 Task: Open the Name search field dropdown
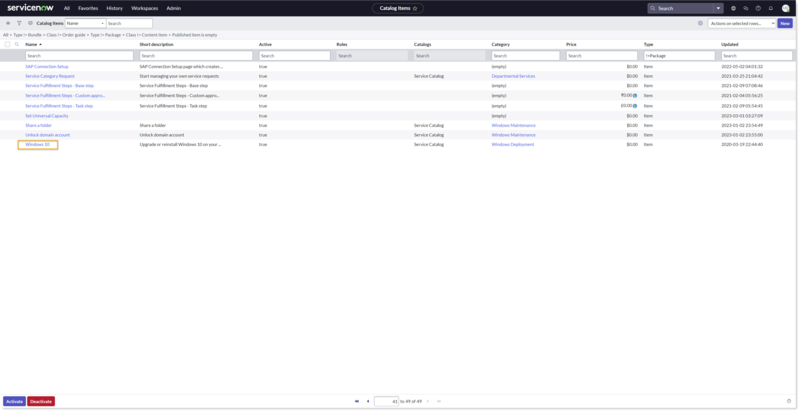pos(85,23)
